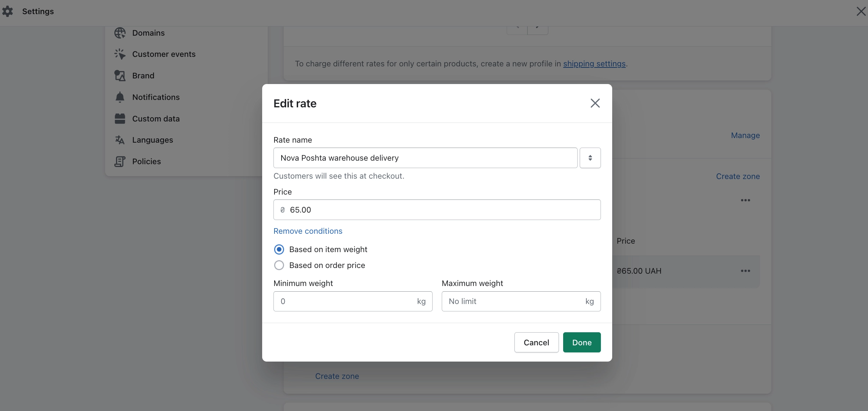The image size is (868, 411).
Task: Click the Settings gear icon
Action: 7,11
